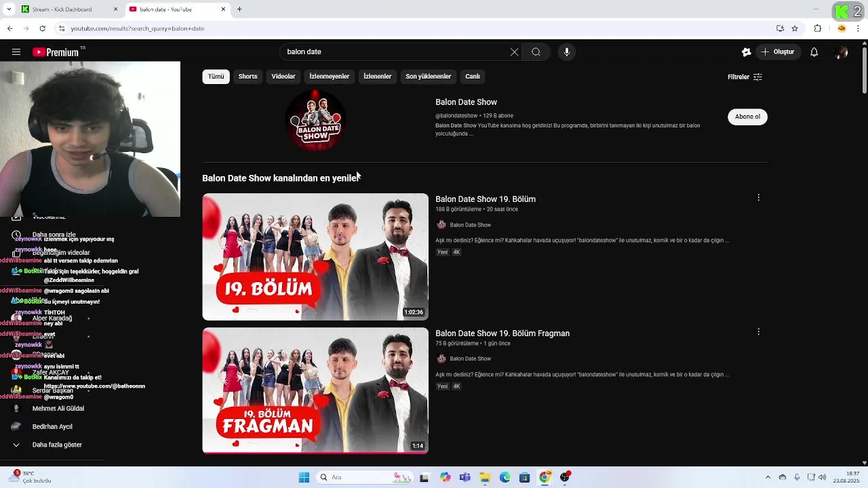868x488 pixels.
Task: Clear the search box with the X icon
Action: (x=514, y=52)
